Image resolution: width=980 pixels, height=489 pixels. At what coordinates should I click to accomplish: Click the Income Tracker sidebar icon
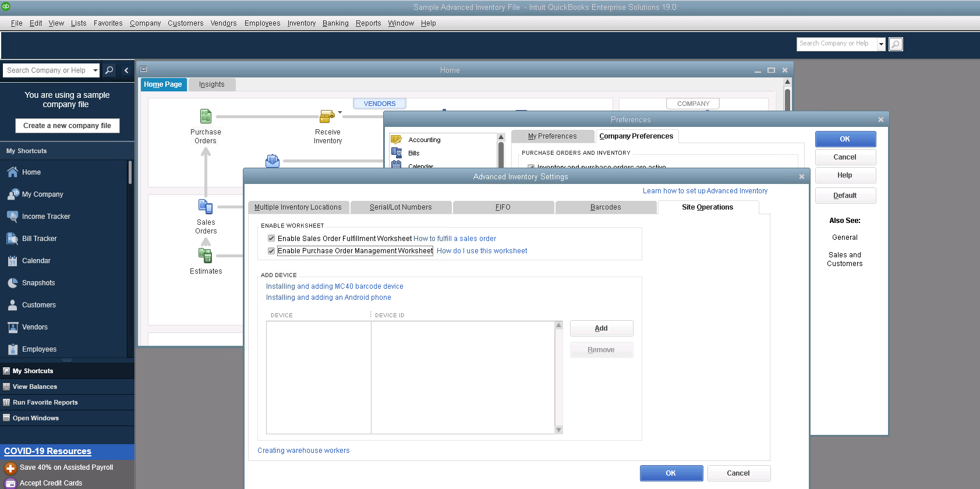click(12, 217)
